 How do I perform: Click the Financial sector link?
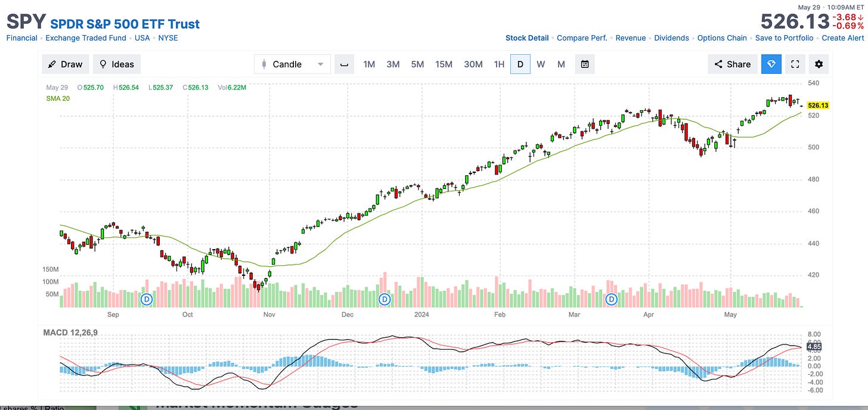click(21, 38)
